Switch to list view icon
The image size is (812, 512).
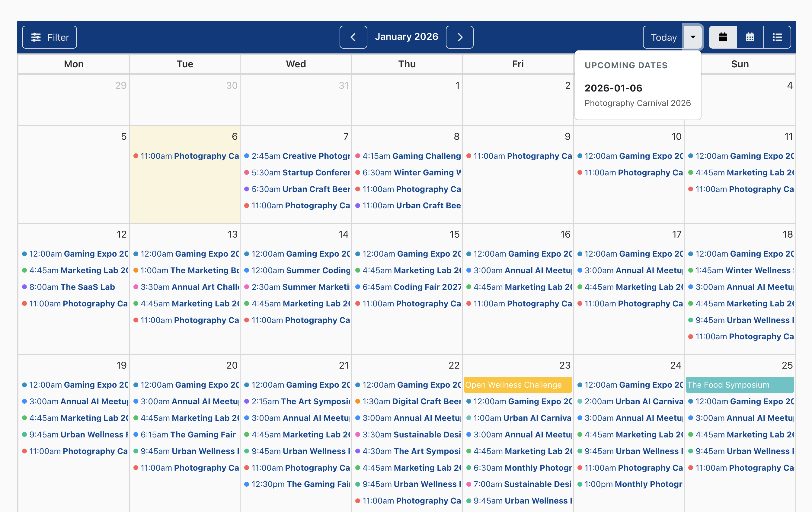click(777, 37)
